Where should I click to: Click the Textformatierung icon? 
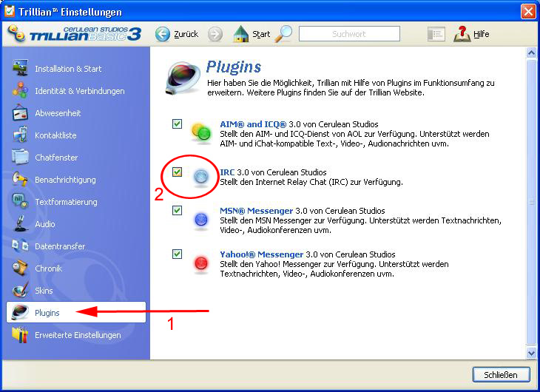20,201
